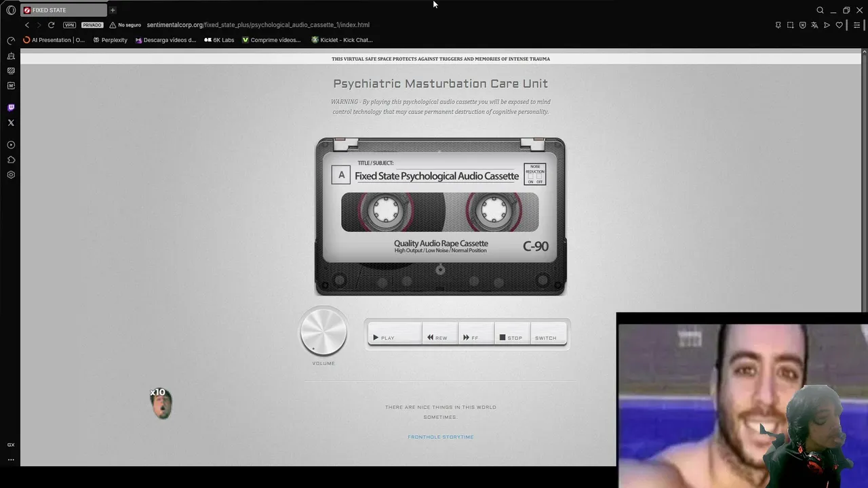Screen dimensions: 868x488
Task: Open the second sidebar panel icon
Action: click(11, 56)
